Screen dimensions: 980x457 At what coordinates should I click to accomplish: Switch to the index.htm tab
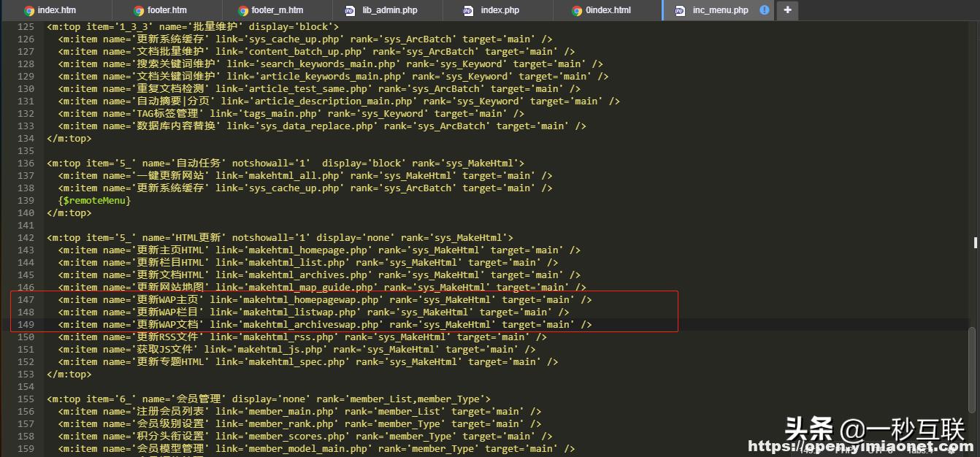click(56, 10)
